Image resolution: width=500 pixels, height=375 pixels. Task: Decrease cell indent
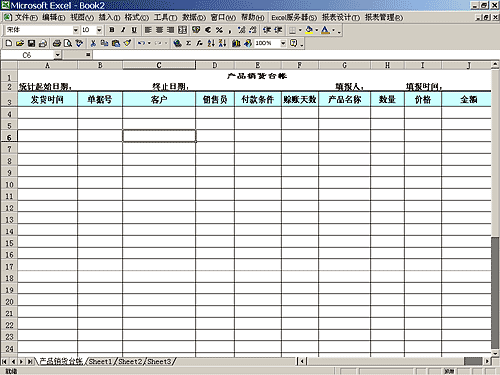[x=267, y=30]
